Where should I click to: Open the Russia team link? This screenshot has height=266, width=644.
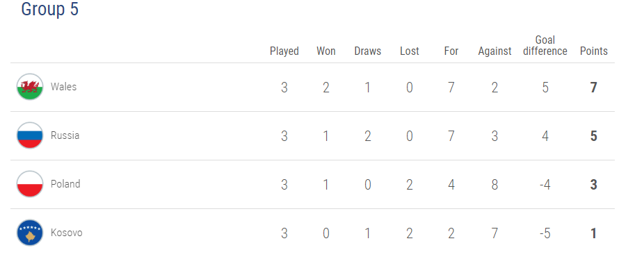pyautogui.click(x=65, y=135)
